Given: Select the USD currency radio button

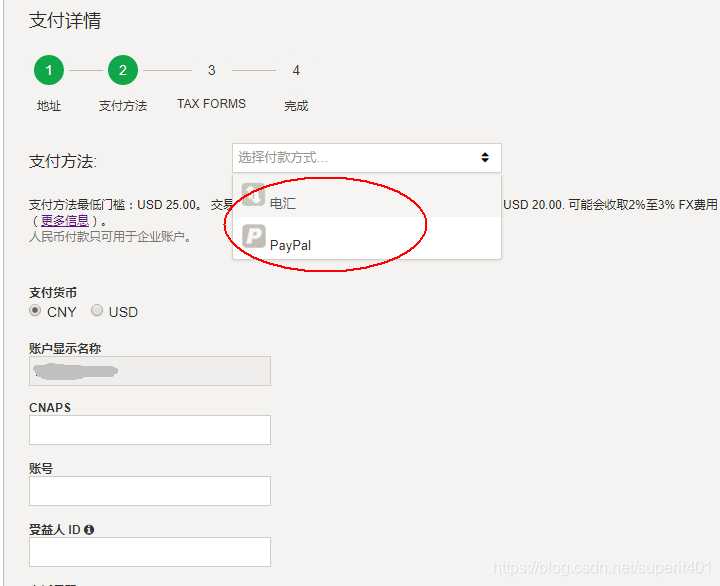Looking at the screenshot, I should 97,310.
